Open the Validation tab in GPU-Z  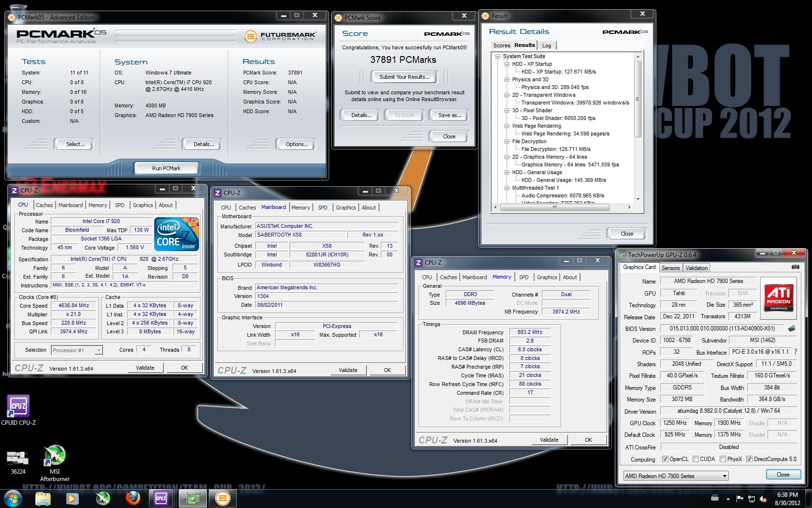click(x=696, y=268)
